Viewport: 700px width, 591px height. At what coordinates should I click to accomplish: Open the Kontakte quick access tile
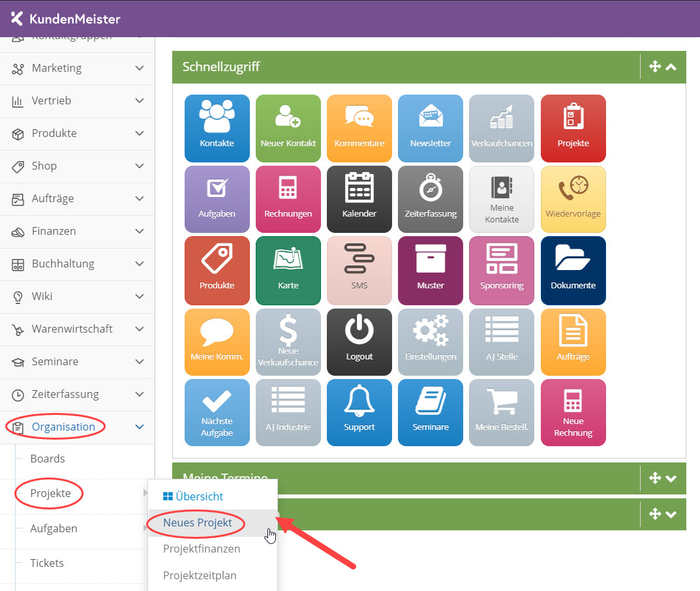coord(217,128)
